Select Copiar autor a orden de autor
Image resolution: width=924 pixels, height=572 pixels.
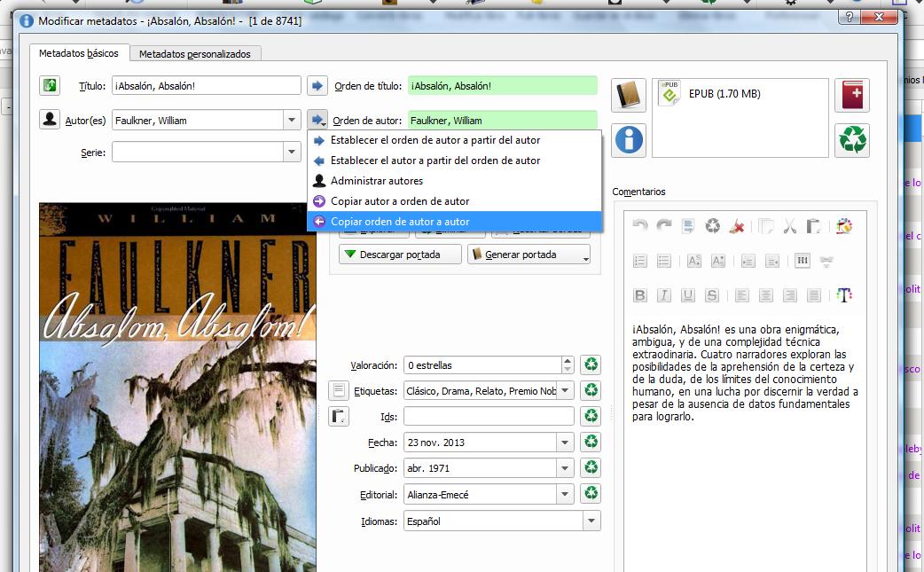click(x=454, y=201)
